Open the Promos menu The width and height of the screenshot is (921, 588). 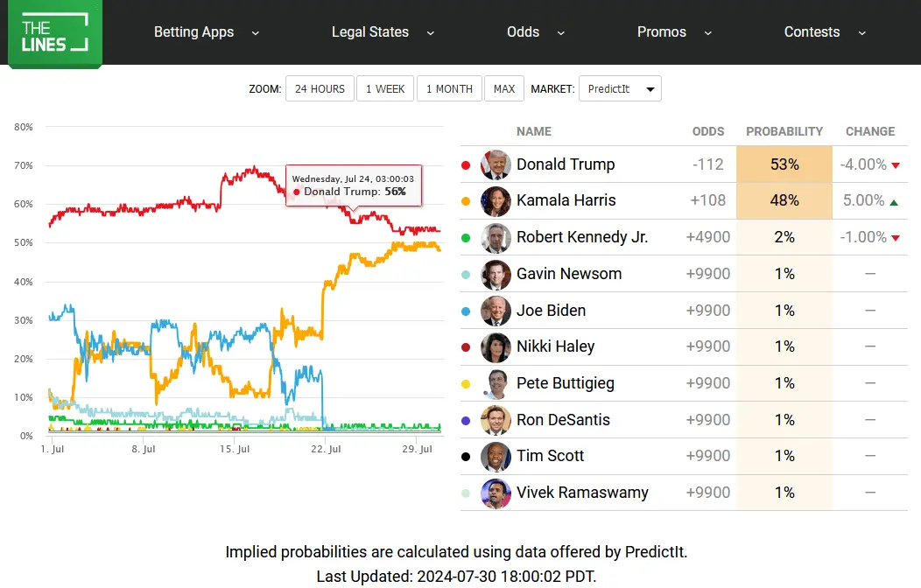point(673,32)
